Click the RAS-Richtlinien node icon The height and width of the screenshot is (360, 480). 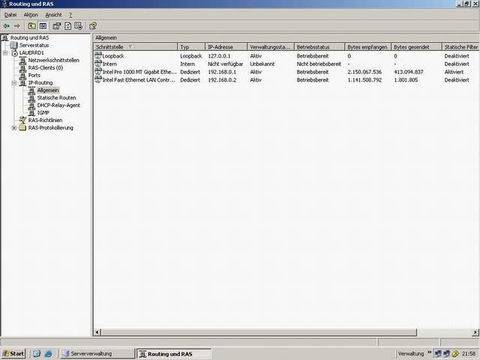[x=23, y=120]
